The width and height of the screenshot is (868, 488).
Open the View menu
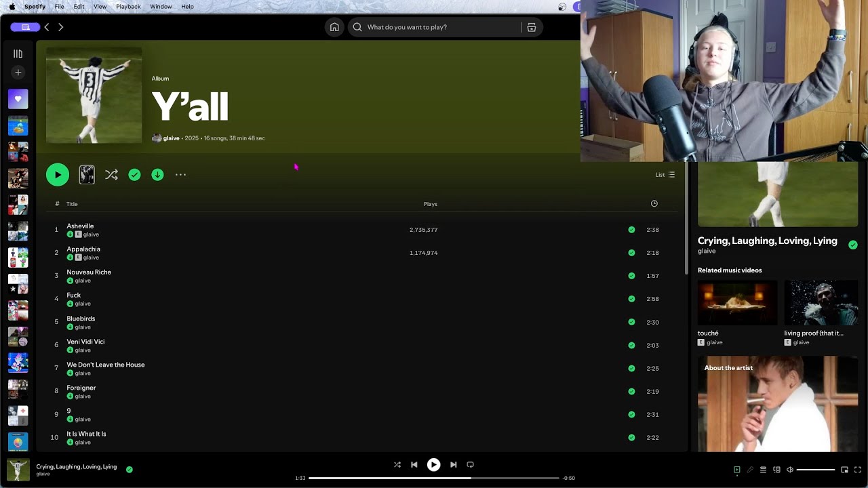tap(100, 7)
